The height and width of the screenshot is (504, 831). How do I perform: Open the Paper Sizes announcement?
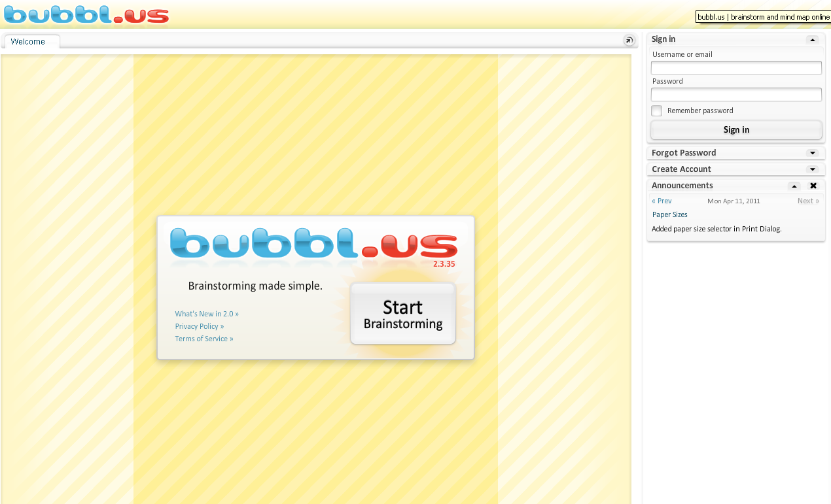670,215
